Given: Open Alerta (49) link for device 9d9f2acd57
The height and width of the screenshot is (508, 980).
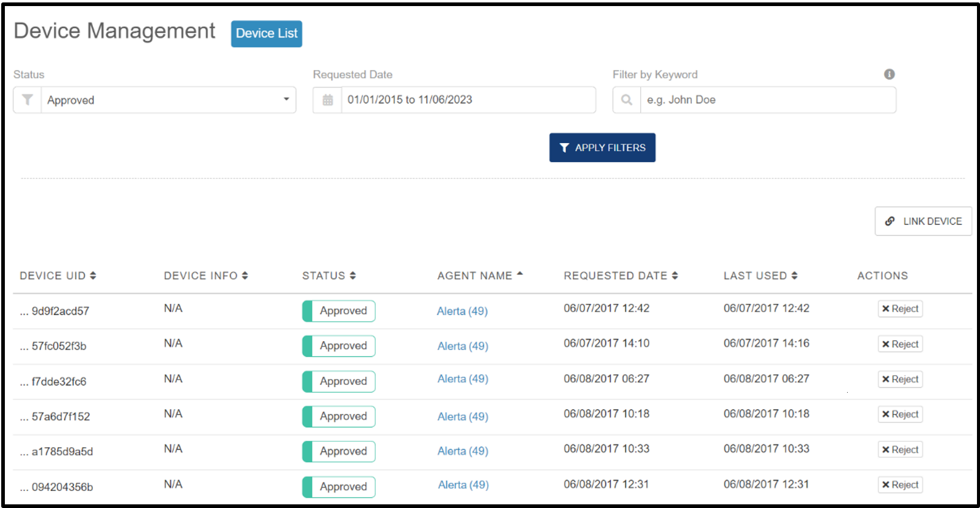Looking at the screenshot, I should point(462,311).
